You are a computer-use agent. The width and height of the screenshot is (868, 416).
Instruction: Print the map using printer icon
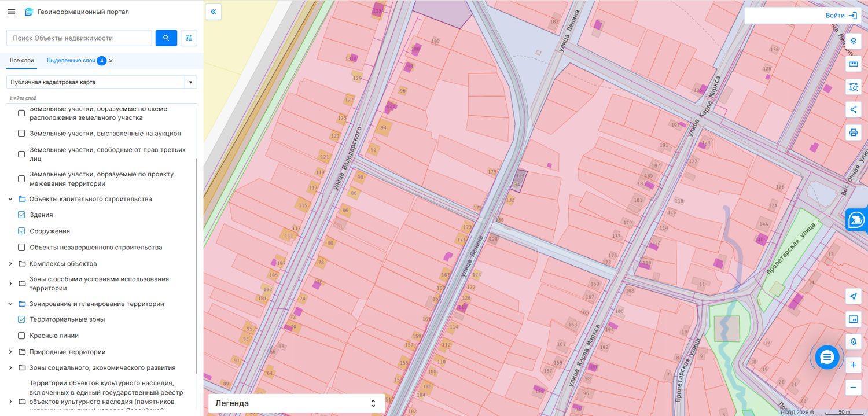click(853, 132)
